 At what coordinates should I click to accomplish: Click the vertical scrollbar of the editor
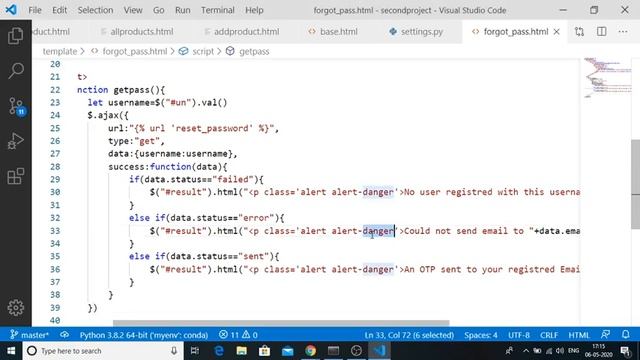point(636,184)
